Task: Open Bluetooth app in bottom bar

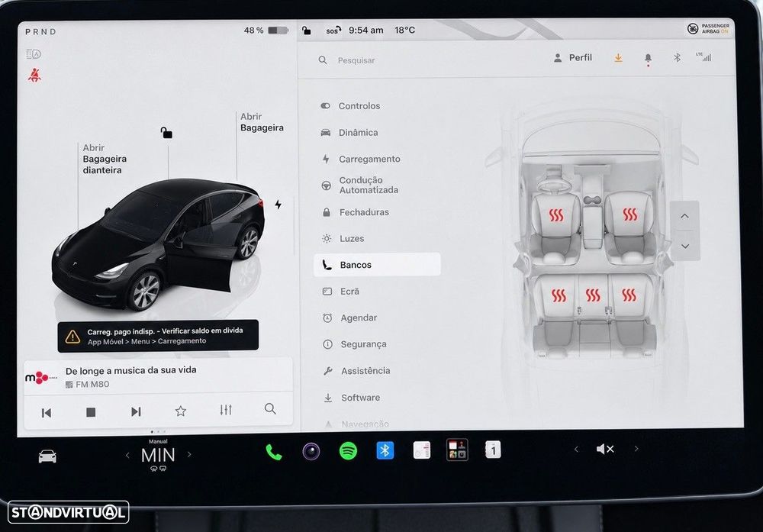Action: (385, 451)
